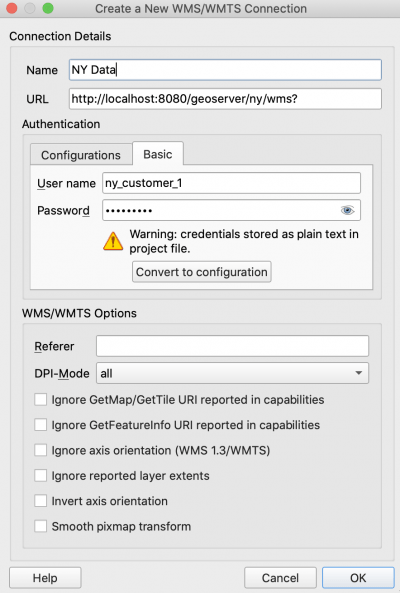The width and height of the screenshot is (400, 593).
Task: Click the green maximize window button
Action: 48,8
